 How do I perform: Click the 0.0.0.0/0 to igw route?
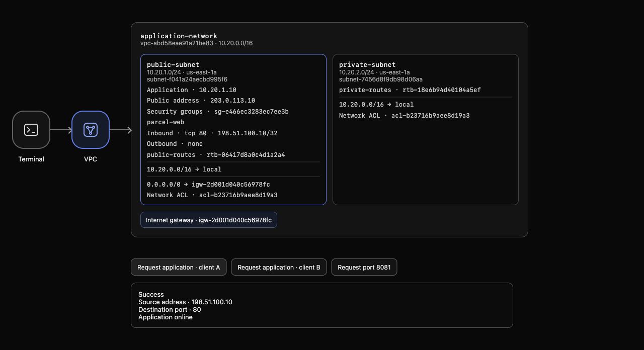point(208,185)
